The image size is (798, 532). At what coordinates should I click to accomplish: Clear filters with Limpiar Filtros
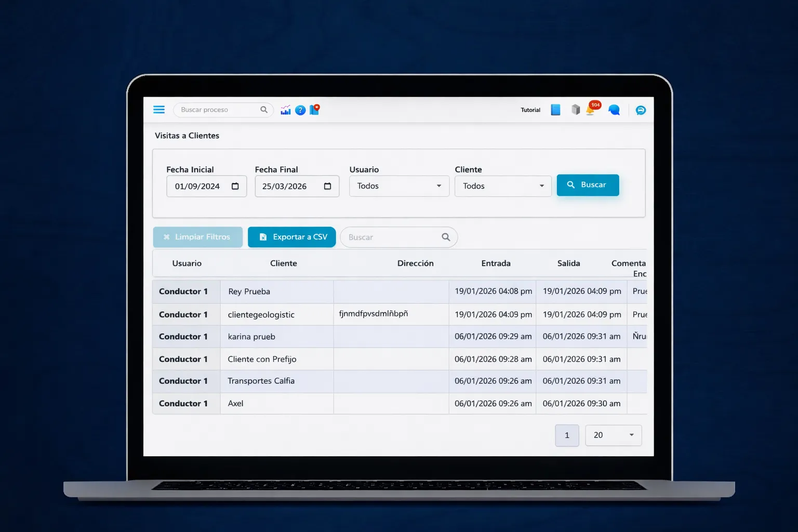[197, 237]
